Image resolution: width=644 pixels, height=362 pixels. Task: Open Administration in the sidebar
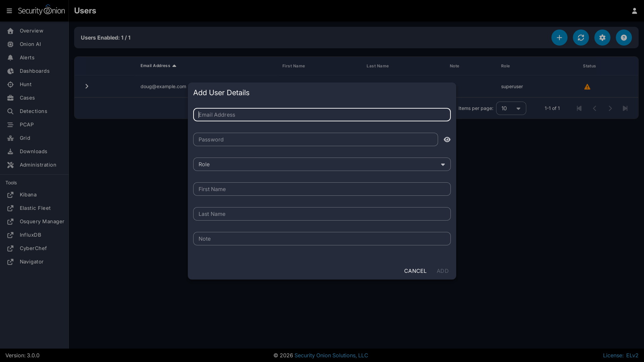tap(38, 165)
